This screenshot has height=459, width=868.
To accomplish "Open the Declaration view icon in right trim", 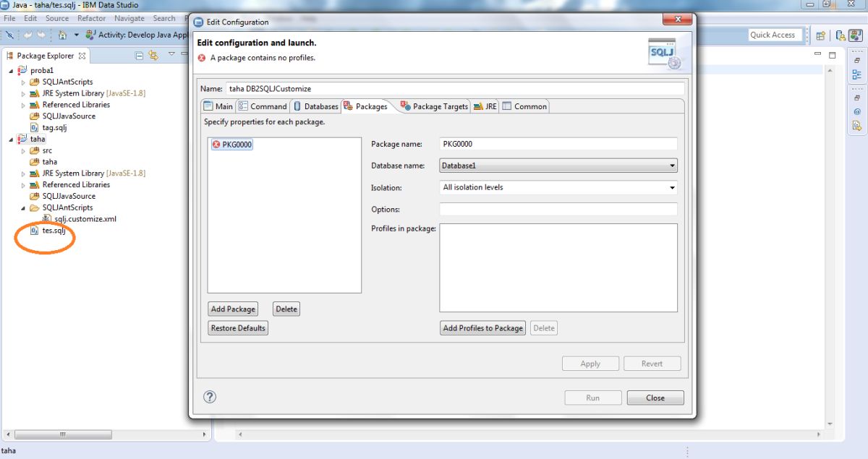I will pos(857,126).
